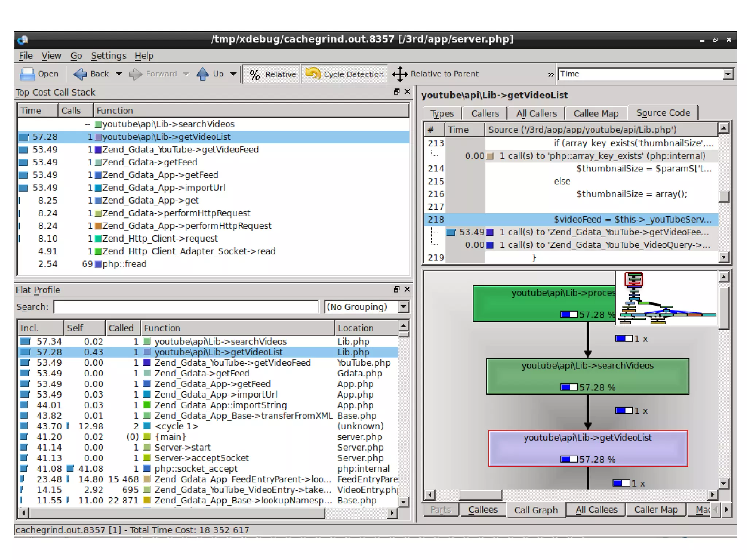Expand the Back history dropdown arrow
This screenshot has width=747, height=560.
point(119,74)
